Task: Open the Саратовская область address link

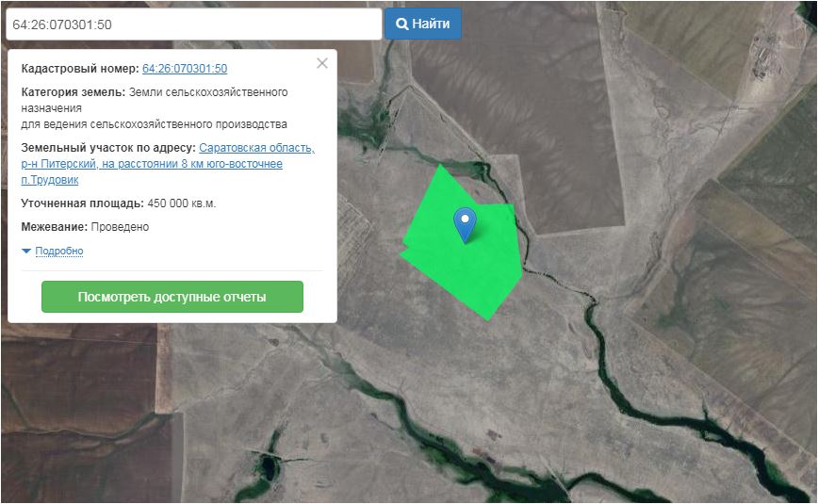Action: click(256, 149)
